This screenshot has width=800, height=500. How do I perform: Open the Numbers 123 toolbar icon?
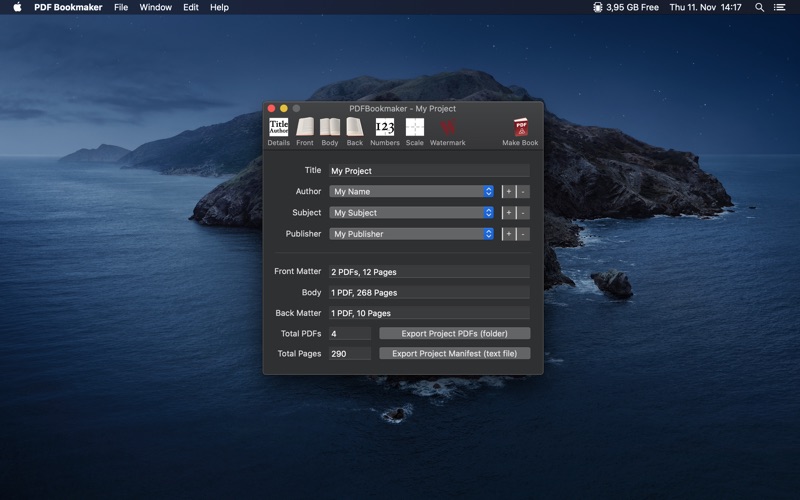(385, 132)
